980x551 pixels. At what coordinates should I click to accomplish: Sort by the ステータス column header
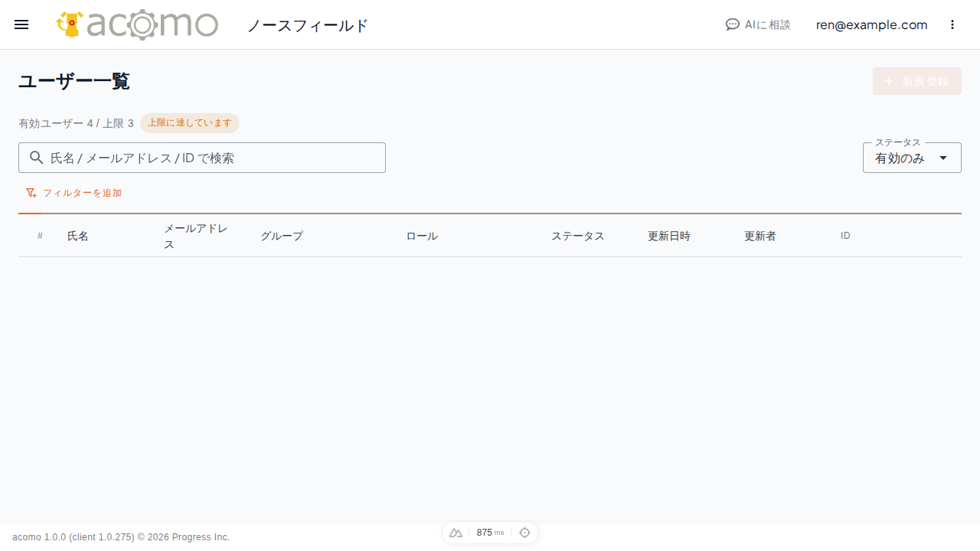point(578,236)
